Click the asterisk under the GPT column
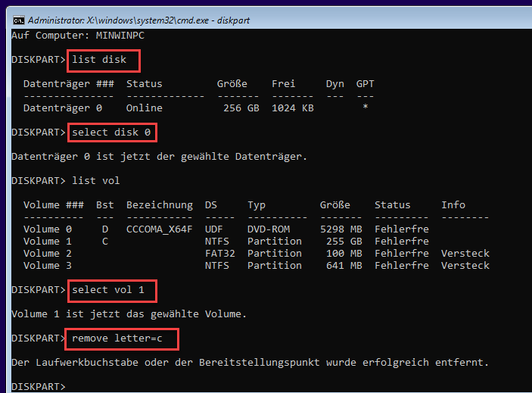The width and height of the screenshot is (532, 393). coord(366,107)
